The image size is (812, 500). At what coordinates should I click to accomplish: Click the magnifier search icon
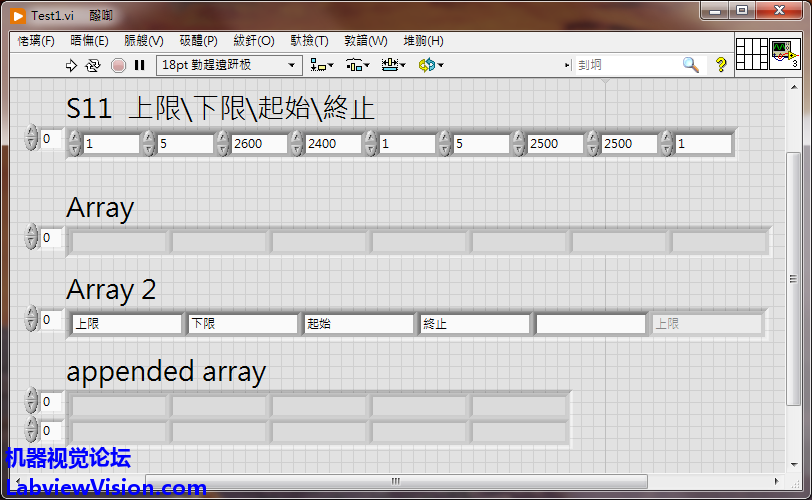click(690, 65)
